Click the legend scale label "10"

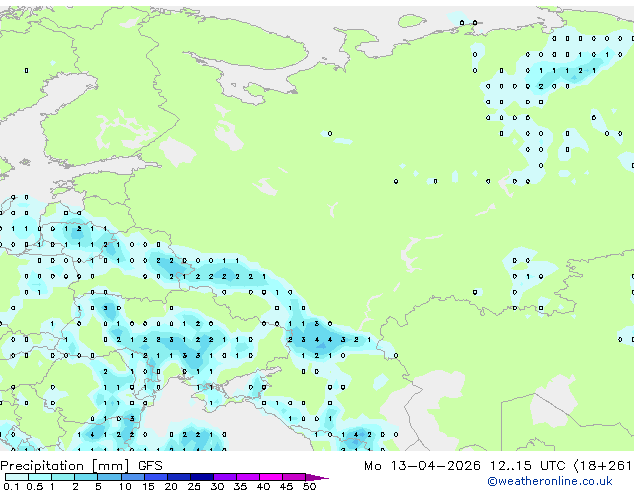[x=125, y=486]
